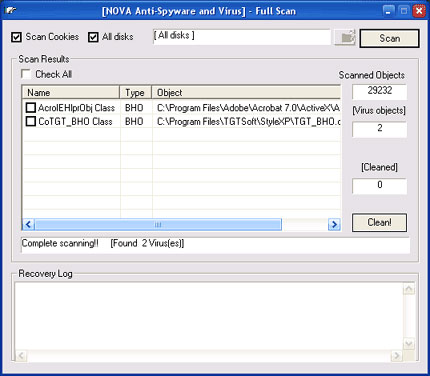This screenshot has height=376, width=430.
Task: Click the browse folder icon next to the path field
Action: pos(345,37)
